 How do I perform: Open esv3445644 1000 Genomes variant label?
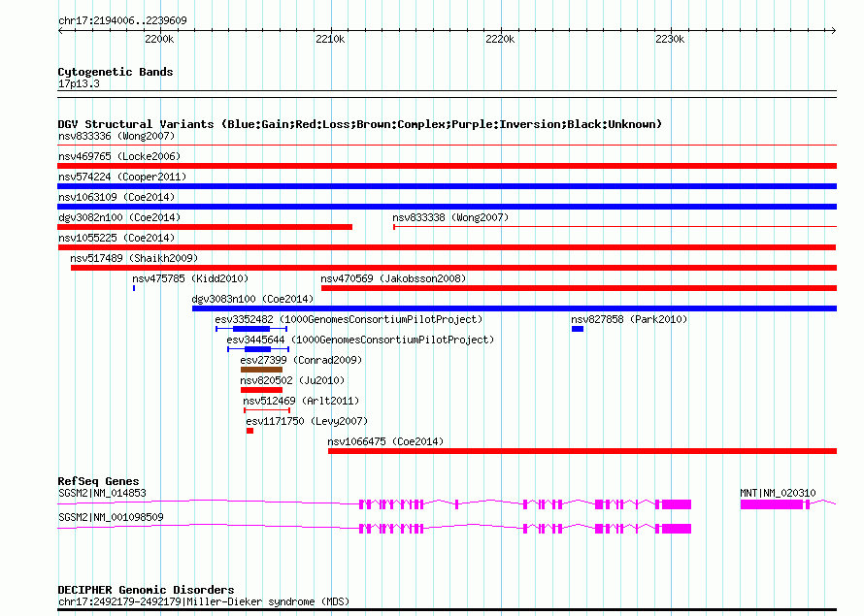(x=360, y=340)
